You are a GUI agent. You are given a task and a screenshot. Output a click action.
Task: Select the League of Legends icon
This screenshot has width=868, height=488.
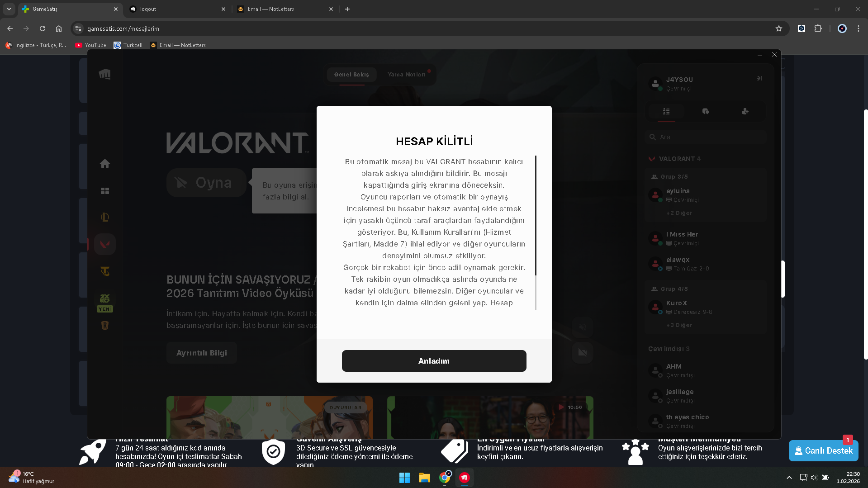pos(105,217)
